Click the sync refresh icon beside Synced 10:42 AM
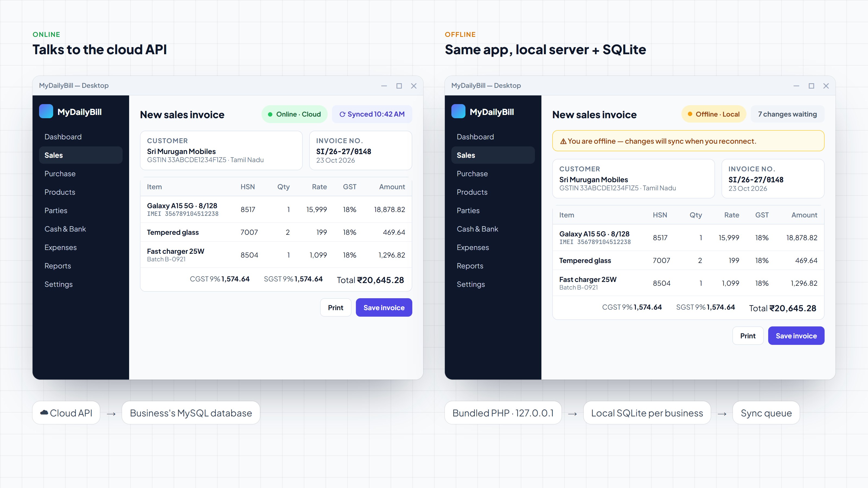The height and width of the screenshot is (488, 868). (x=342, y=114)
